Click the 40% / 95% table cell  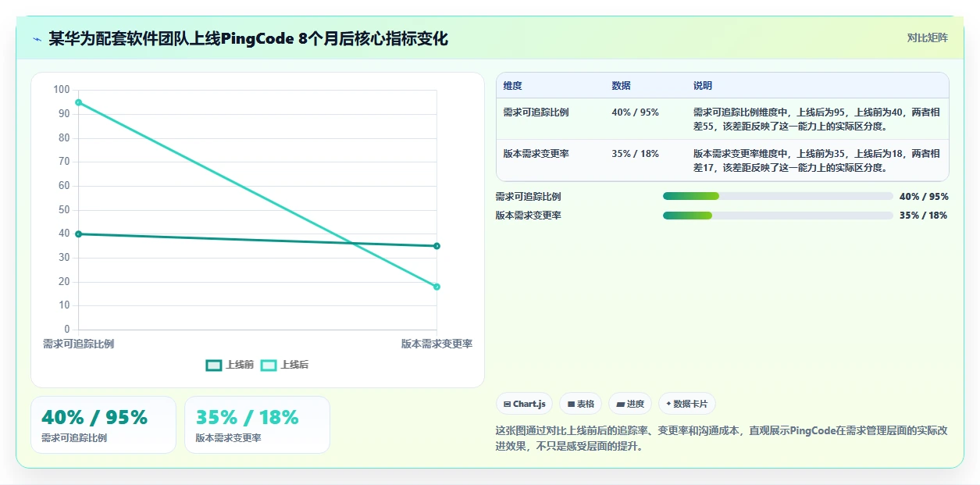coord(636,112)
